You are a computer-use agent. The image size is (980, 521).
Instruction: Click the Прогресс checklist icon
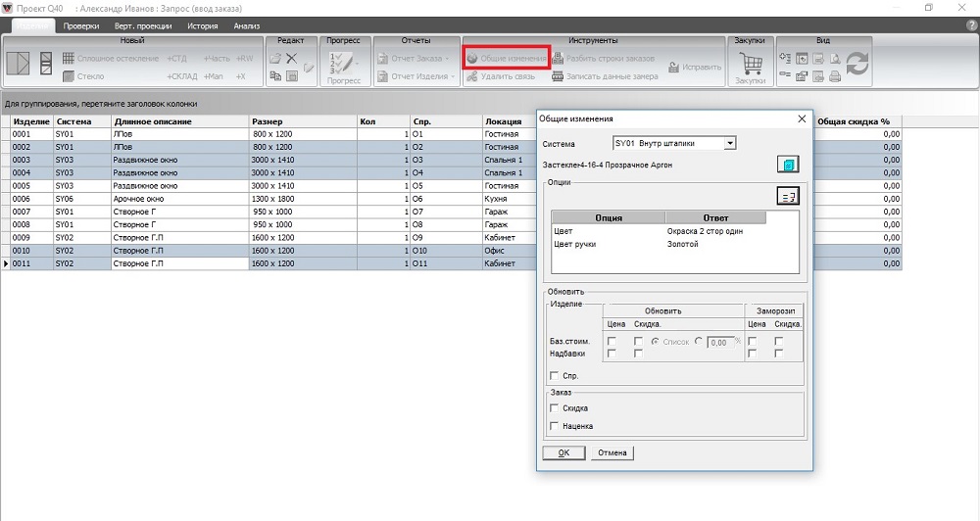(343, 63)
